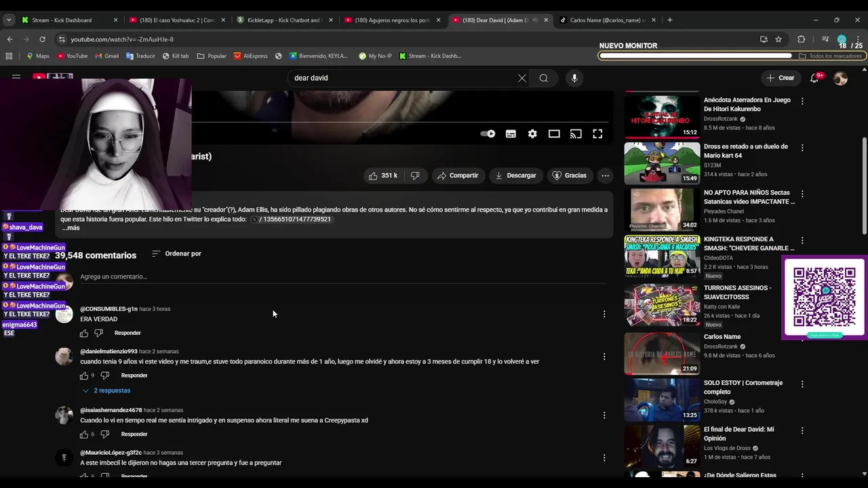Switch to 'Agujeros negros' tab

click(392, 20)
